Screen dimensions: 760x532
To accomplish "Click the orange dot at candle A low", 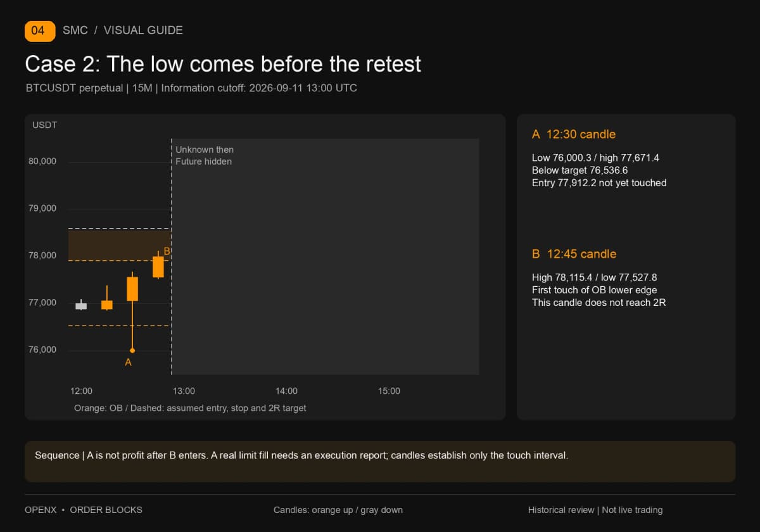I will pyautogui.click(x=132, y=350).
